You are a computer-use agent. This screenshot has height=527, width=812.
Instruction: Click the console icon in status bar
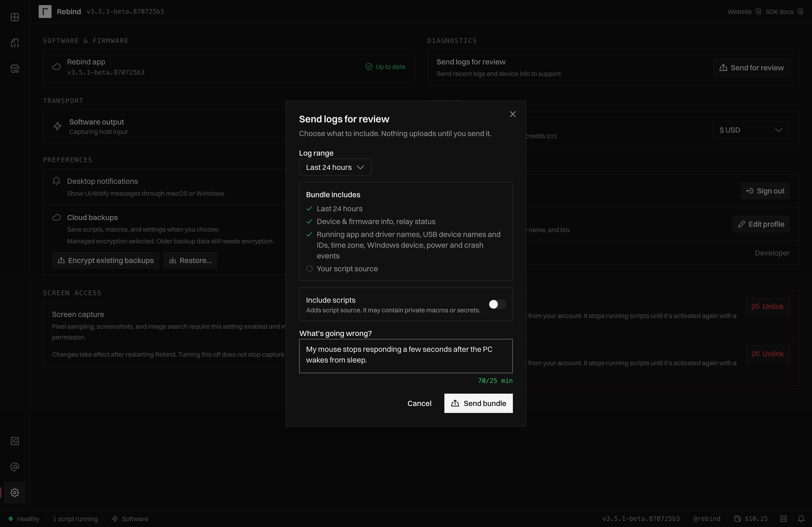783,518
